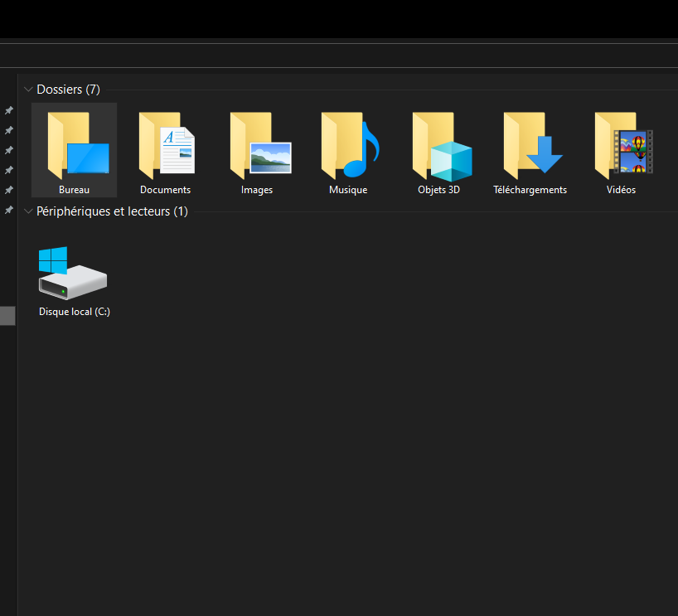This screenshot has height=616, width=678.
Task: Select the Disque local (C:) drive
Action: [74, 281]
